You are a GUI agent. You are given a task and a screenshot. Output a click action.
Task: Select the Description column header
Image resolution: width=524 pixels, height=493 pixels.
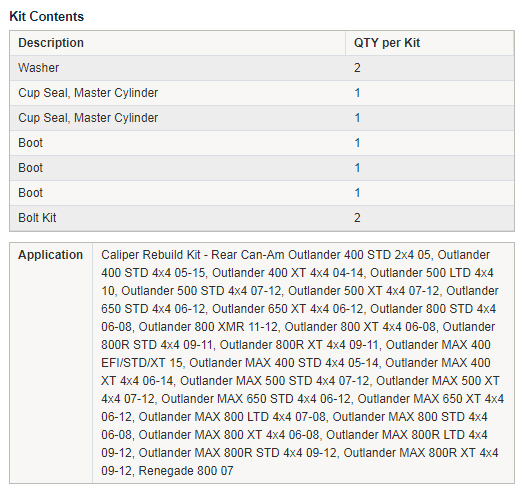pos(51,43)
